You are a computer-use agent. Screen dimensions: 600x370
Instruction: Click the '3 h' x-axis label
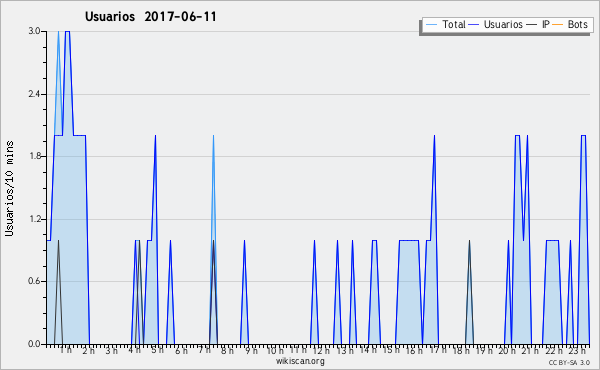tap(111, 350)
